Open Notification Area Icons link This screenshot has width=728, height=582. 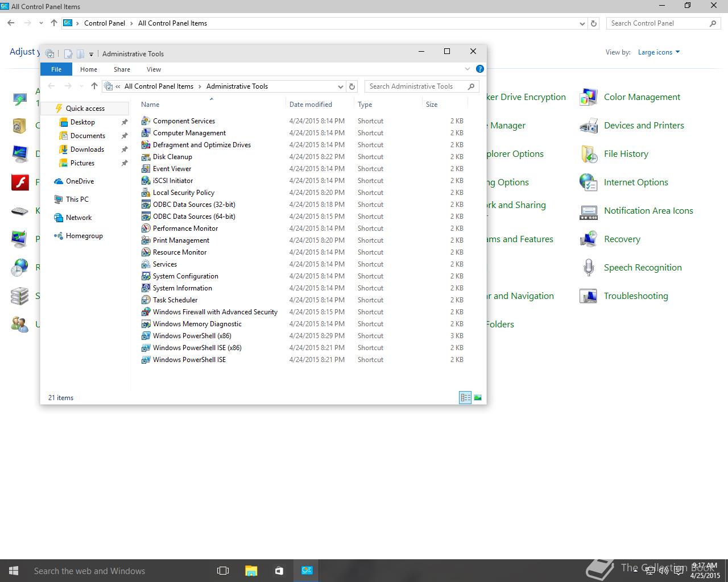(648, 211)
